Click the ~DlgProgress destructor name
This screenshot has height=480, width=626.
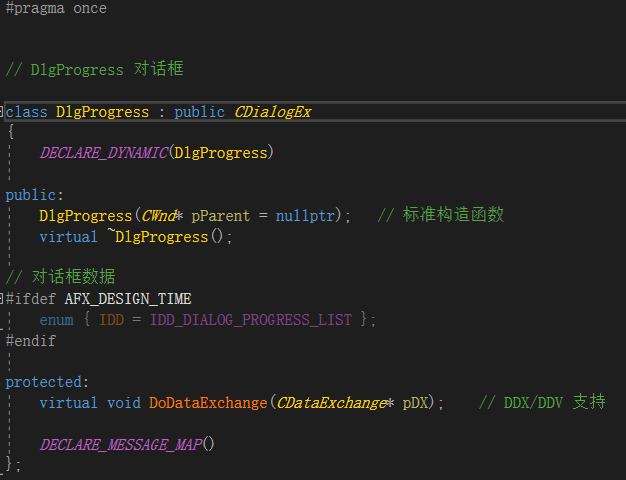(158, 237)
